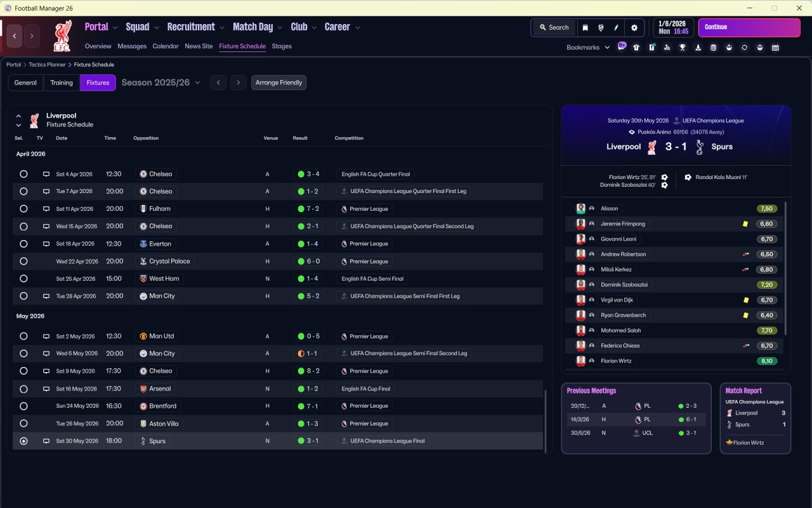The width and height of the screenshot is (812, 508).
Task: Click Florian Wirtz's 8,10 rating badge
Action: 766,361
